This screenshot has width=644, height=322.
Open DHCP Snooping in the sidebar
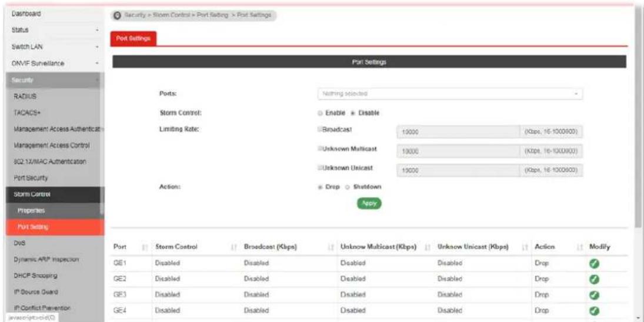pos(55,276)
